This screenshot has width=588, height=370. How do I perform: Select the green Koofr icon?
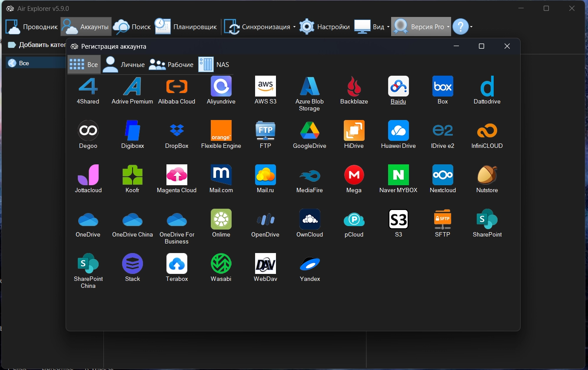[133, 175]
